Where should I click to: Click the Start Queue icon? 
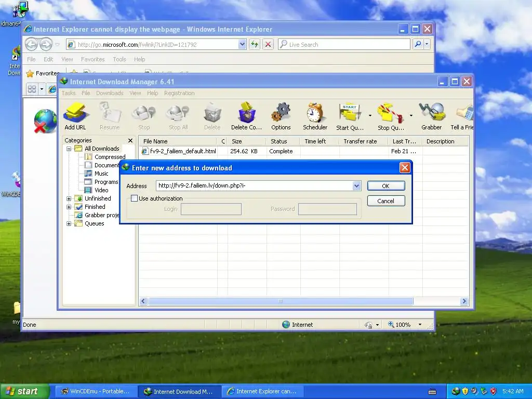pos(350,116)
